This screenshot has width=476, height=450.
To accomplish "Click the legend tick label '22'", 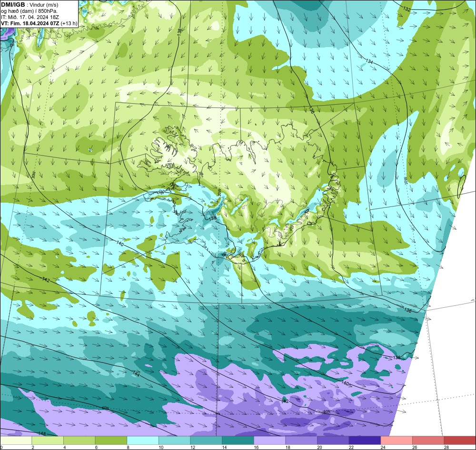I will point(351,447).
